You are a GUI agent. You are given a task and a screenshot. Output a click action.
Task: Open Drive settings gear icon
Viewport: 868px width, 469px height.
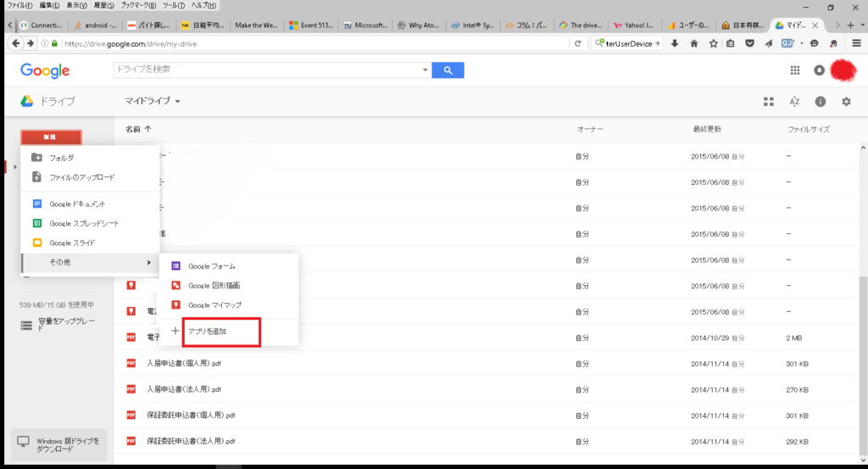846,101
